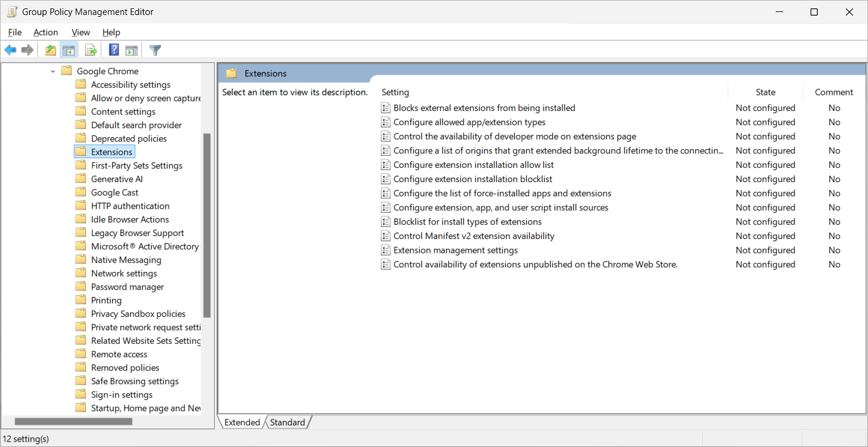Click the folder icon next to Printing

(81, 300)
